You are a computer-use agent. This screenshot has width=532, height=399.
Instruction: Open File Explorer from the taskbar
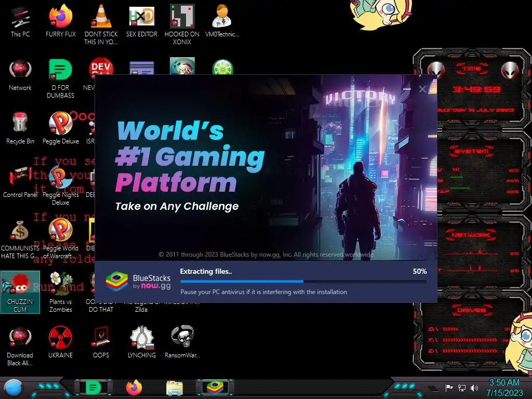click(175, 388)
